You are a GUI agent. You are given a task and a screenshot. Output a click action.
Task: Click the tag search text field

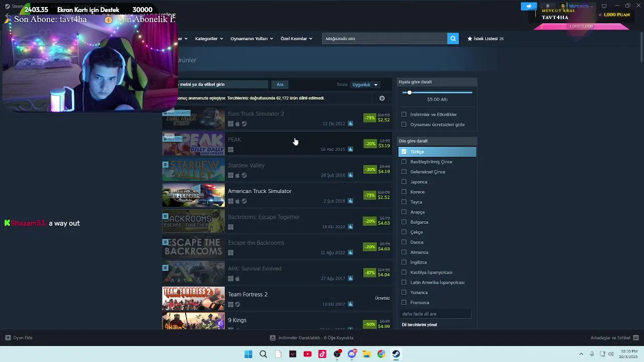point(223,84)
